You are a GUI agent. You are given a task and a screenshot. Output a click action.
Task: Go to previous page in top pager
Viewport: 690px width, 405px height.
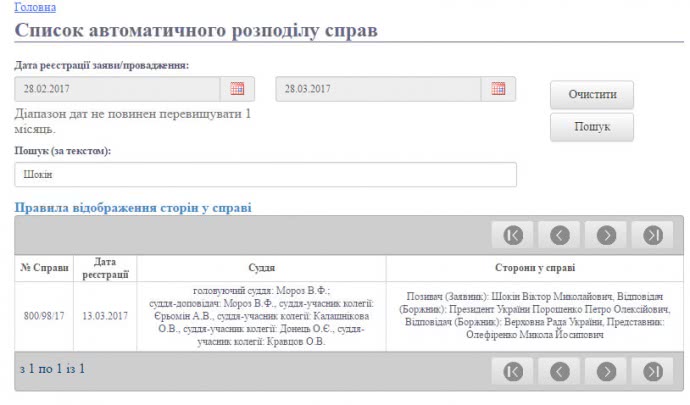tap(560, 235)
